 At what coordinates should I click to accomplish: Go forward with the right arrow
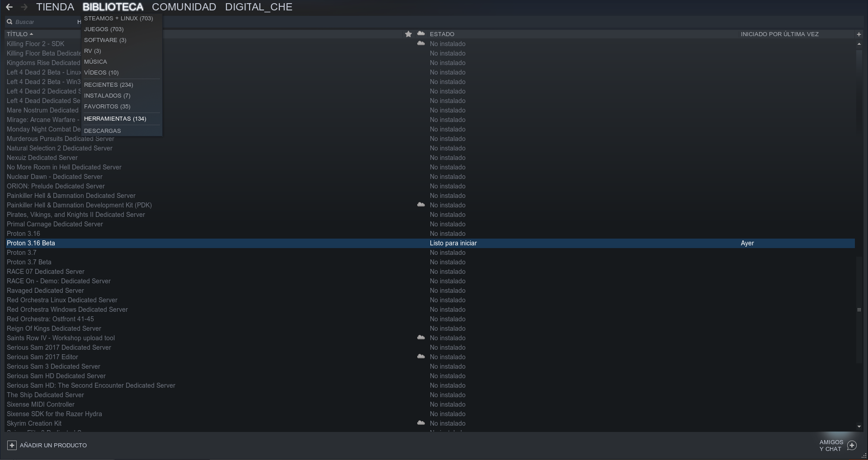[x=24, y=7]
